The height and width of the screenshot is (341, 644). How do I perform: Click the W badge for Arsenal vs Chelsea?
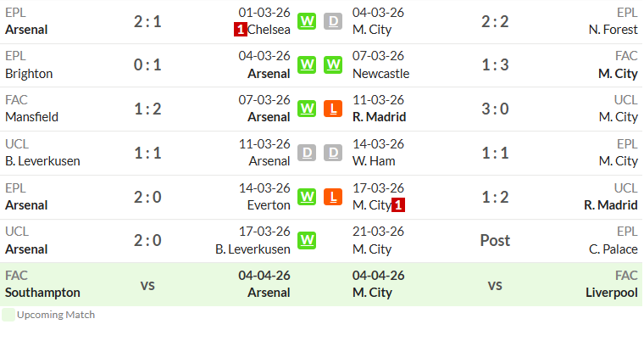tap(307, 21)
